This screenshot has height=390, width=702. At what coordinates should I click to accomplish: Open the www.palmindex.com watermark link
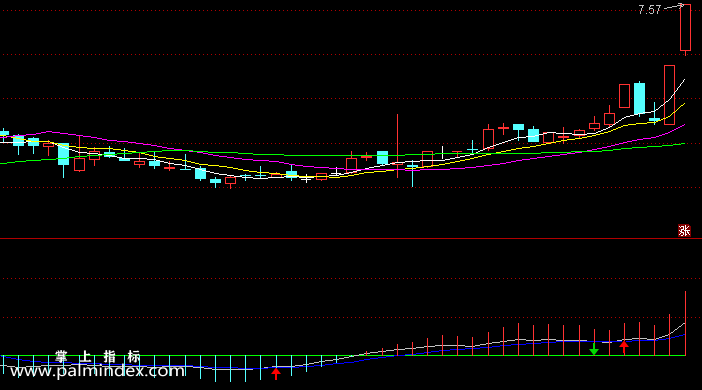[x=98, y=371]
